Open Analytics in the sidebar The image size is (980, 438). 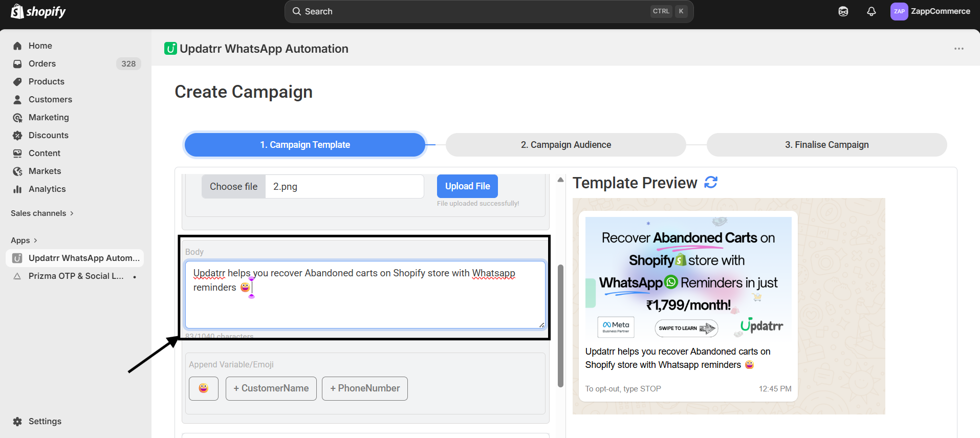(47, 189)
